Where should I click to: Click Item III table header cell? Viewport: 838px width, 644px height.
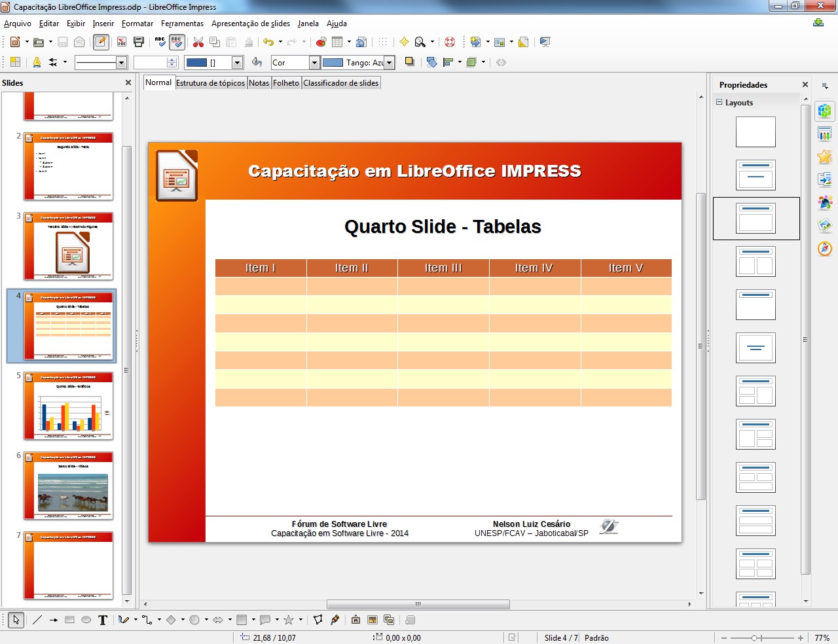[x=443, y=268]
